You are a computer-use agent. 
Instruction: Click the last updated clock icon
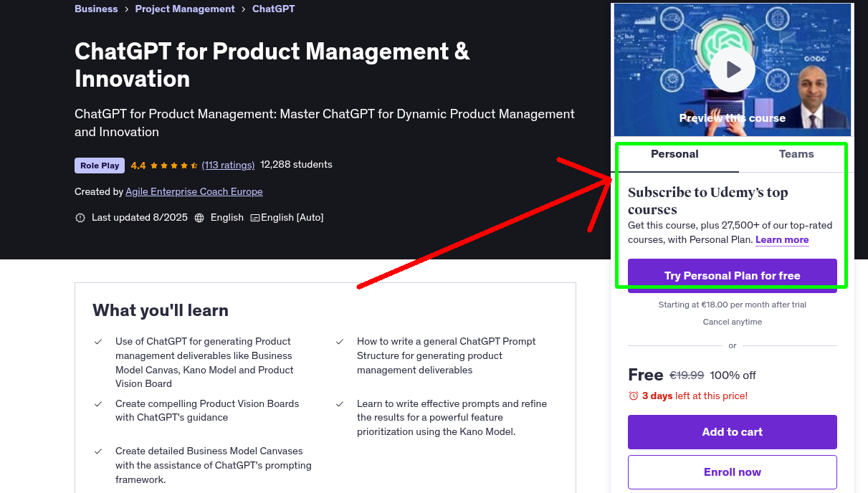coord(80,218)
